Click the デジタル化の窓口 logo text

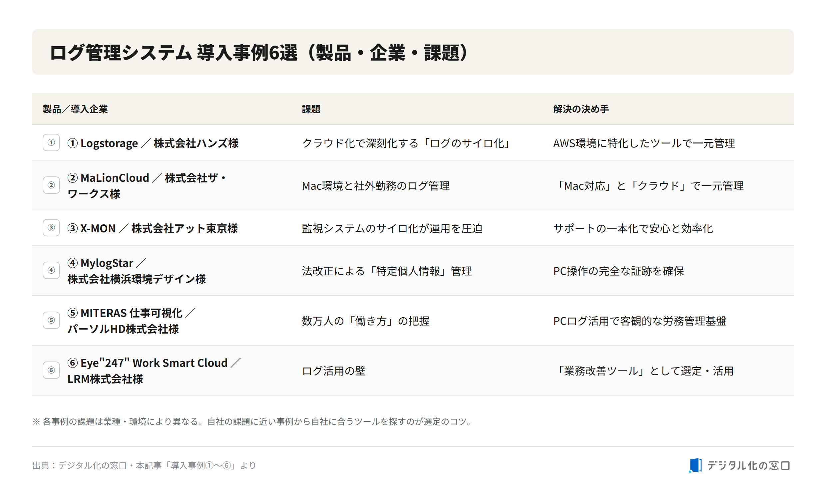tap(749, 466)
